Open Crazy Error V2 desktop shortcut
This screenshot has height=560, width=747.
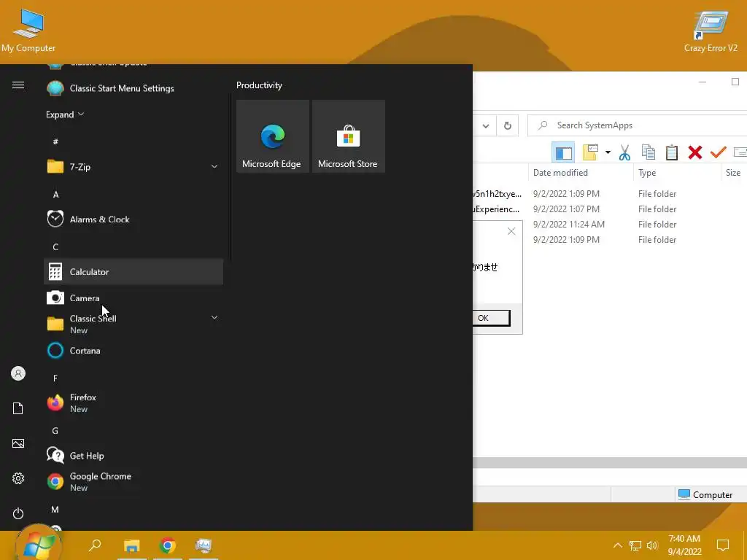711,31
